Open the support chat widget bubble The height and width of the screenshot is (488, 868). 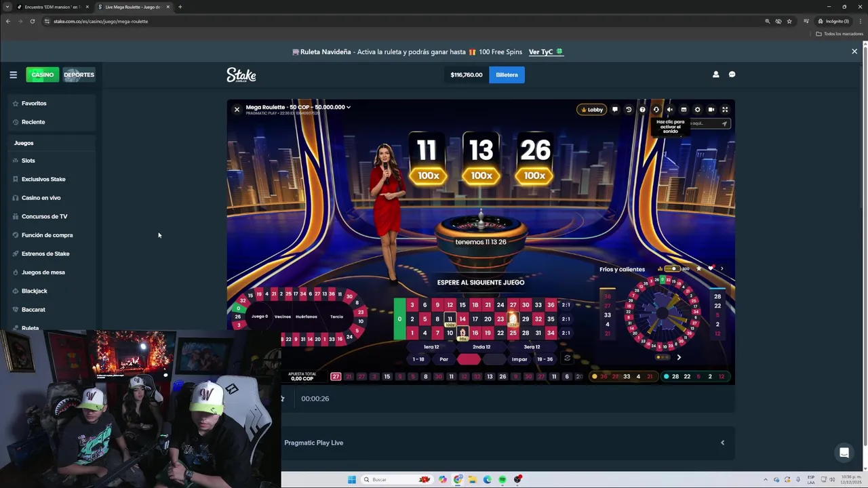(x=844, y=453)
